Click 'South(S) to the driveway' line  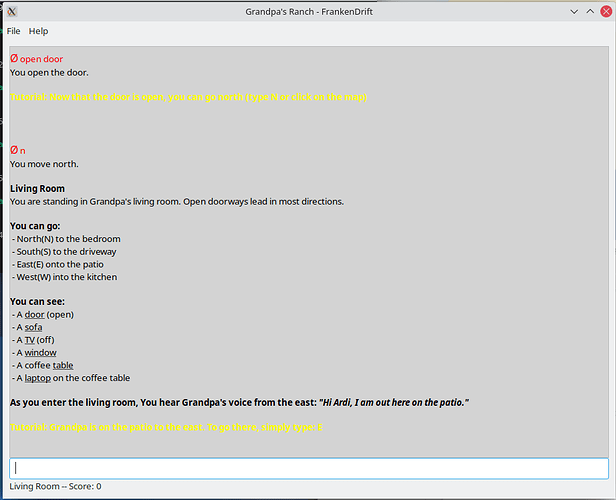click(x=64, y=251)
